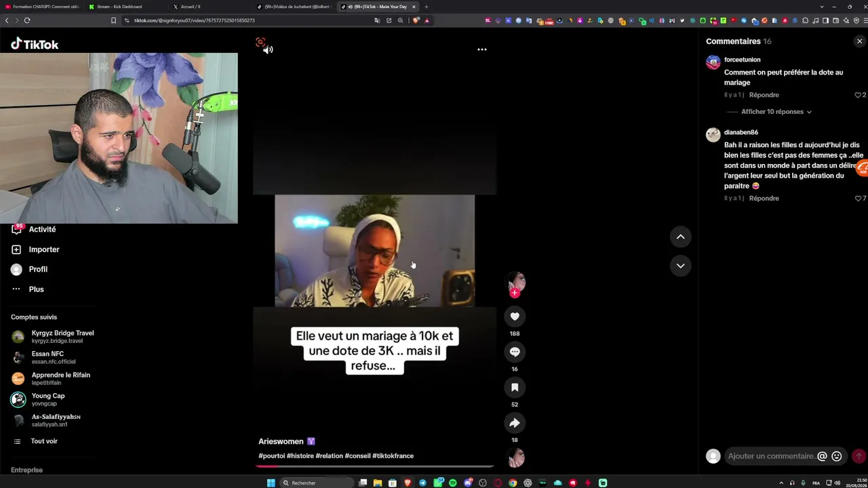Like the video with heart icon
The height and width of the screenshot is (488, 868).
[515, 317]
